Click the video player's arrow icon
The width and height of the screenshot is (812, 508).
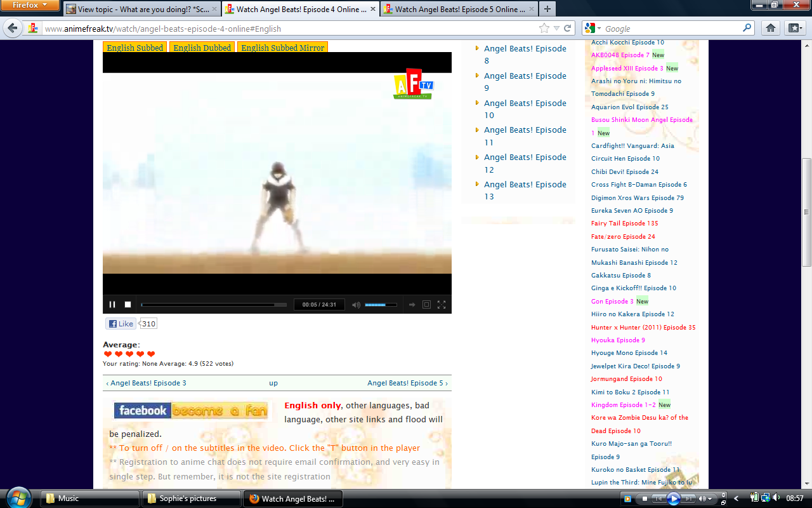[x=412, y=305]
